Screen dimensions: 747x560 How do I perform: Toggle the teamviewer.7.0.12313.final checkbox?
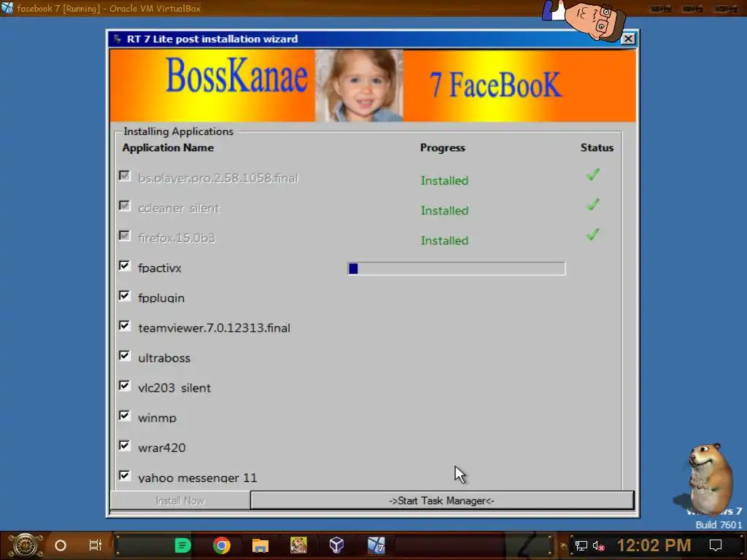(x=124, y=326)
